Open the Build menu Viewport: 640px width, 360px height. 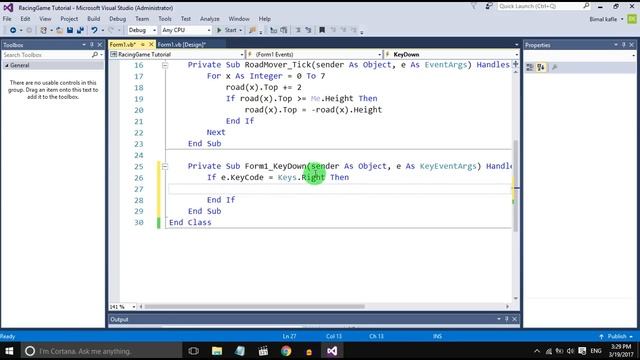coord(93,19)
